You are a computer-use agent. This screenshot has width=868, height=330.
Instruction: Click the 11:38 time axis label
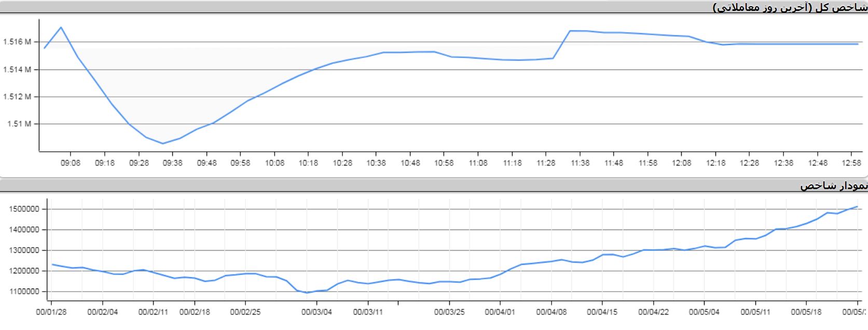click(x=580, y=163)
